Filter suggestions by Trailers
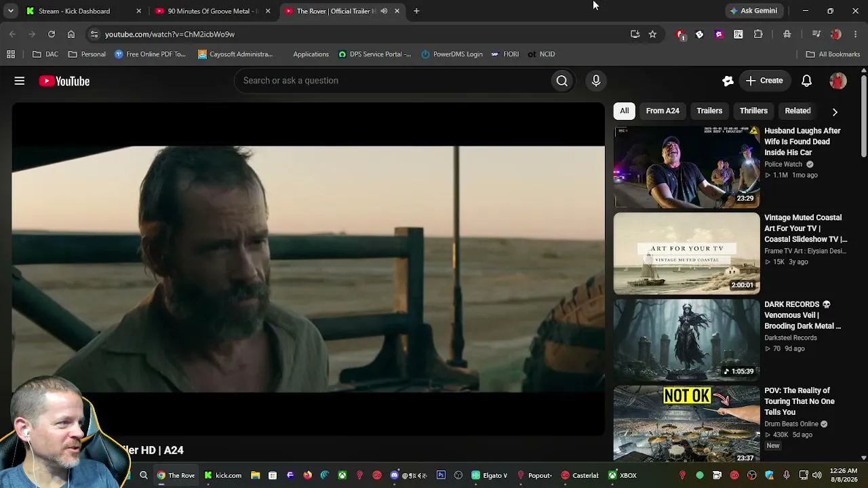Viewport: 868px width, 488px height. pos(709,111)
